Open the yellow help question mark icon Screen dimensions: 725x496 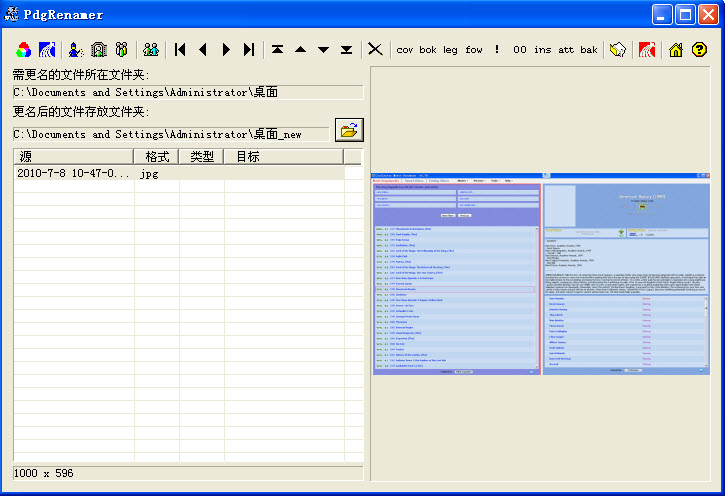(699, 49)
